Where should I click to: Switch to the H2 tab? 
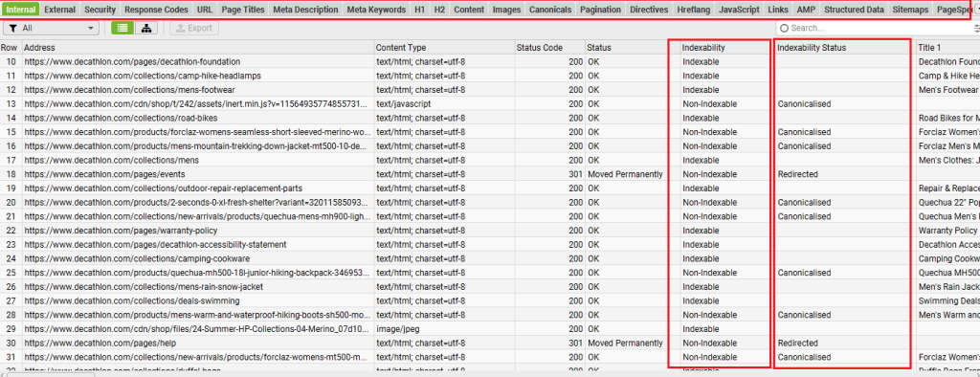coord(440,10)
